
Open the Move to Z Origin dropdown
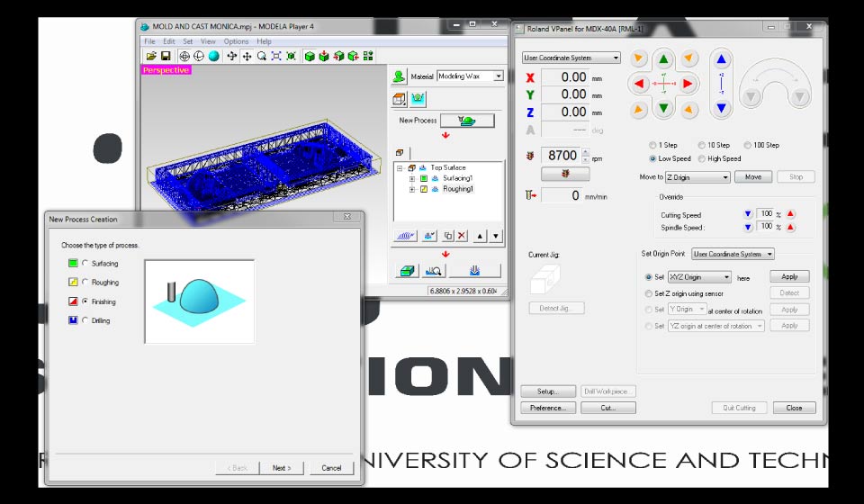tap(697, 177)
